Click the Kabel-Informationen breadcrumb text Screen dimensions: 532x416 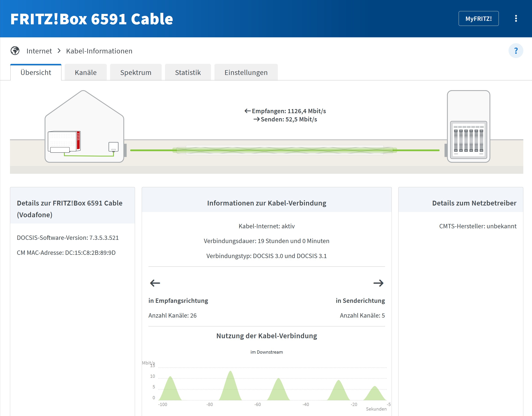point(99,51)
